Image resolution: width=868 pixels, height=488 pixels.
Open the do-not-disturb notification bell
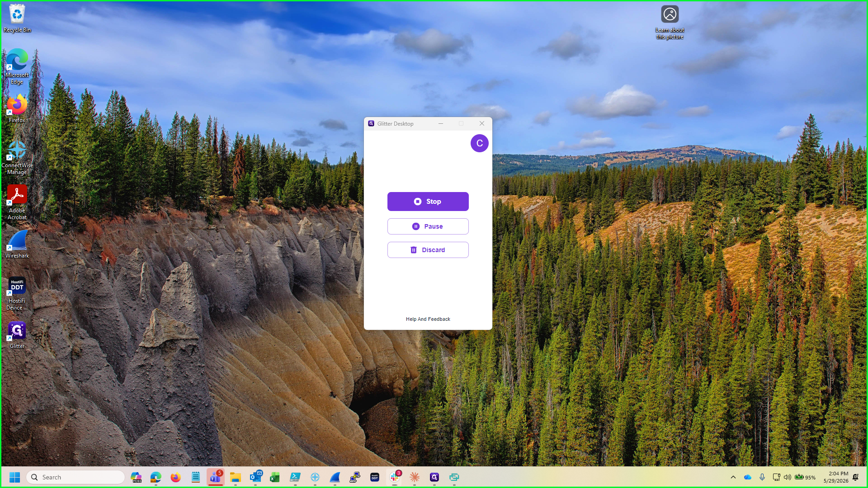[x=856, y=477]
